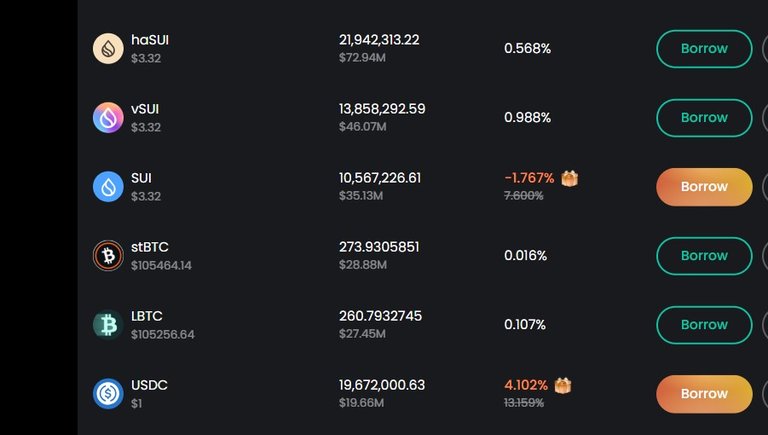The width and height of the screenshot is (768, 435).
Task: Click the vSUI gradient token icon
Action: (x=108, y=118)
